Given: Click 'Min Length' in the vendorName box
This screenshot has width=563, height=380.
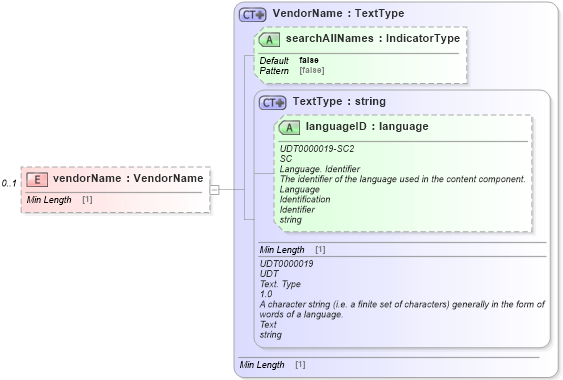Looking at the screenshot, I should (x=49, y=200).
